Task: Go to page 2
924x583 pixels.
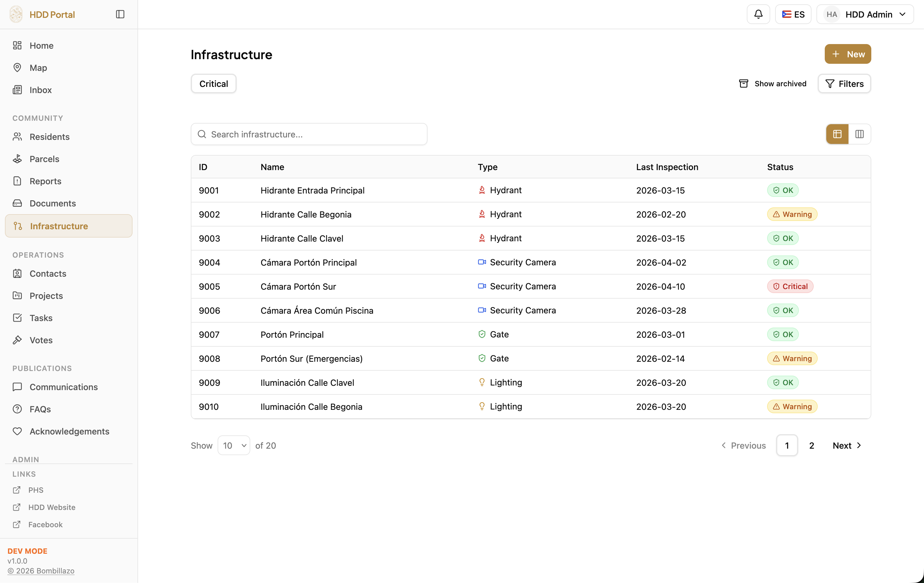Action: pos(812,445)
